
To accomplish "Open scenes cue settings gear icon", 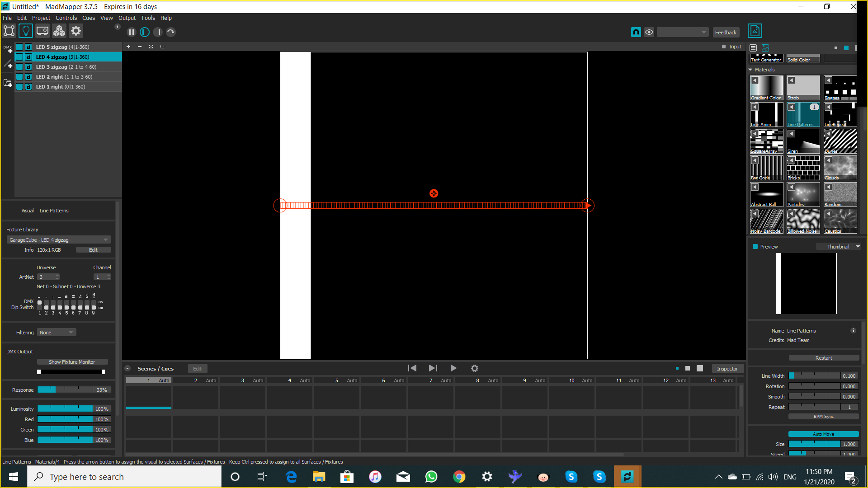I will (x=475, y=368).
